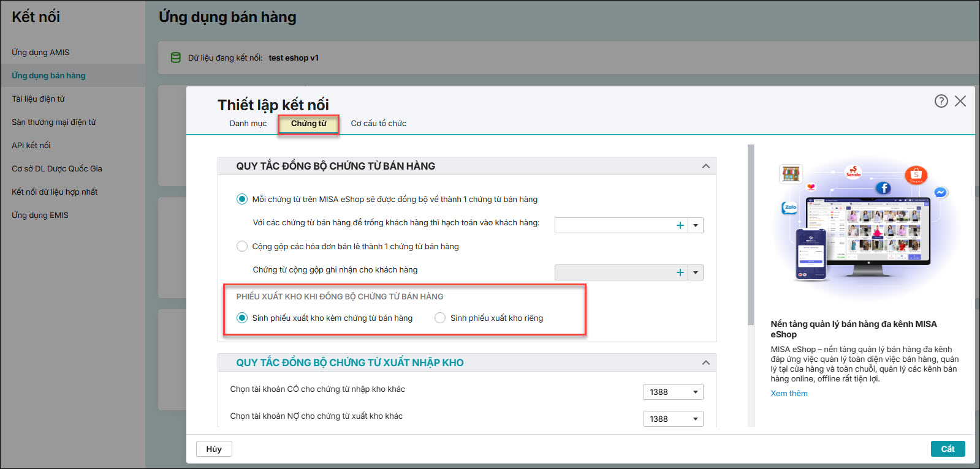Screen dimensions: 980x469
Task: Click the 'test eshop v1' connection name
Action: (294, 58)
